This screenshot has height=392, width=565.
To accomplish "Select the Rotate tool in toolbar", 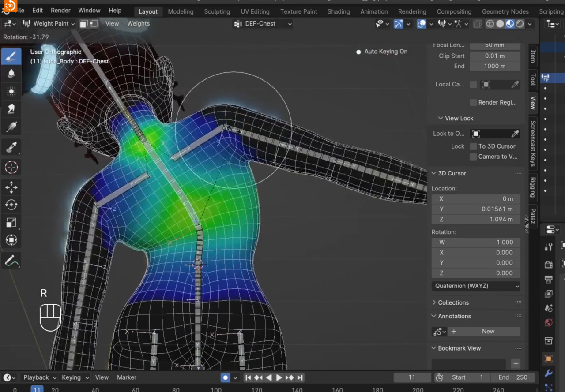I will [11, 205].
